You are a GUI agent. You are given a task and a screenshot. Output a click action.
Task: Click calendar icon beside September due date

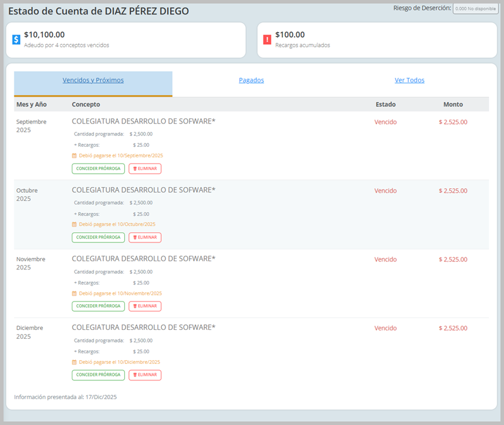pos(74,156)
